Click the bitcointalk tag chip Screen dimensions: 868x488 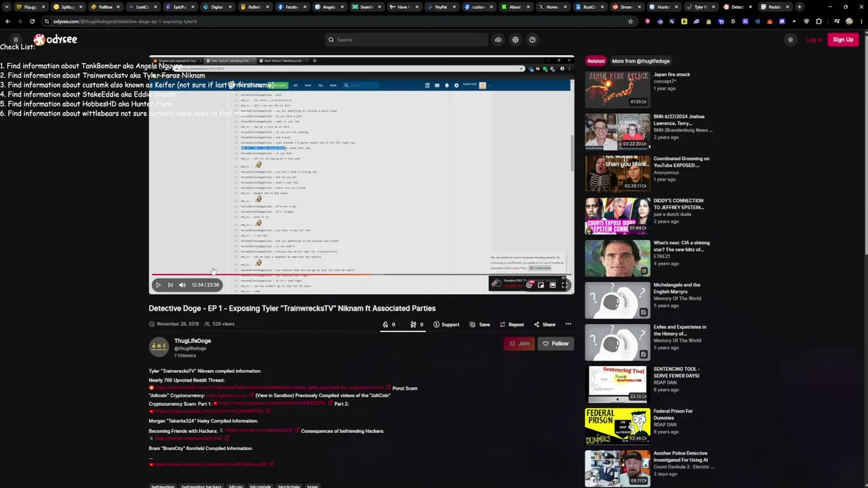pos(260,486)
